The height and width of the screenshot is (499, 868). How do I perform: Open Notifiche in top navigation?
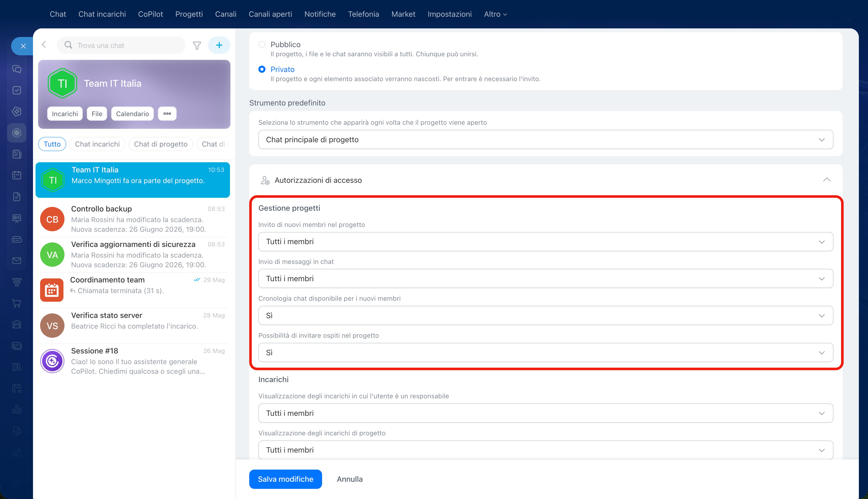coord(320,14)
